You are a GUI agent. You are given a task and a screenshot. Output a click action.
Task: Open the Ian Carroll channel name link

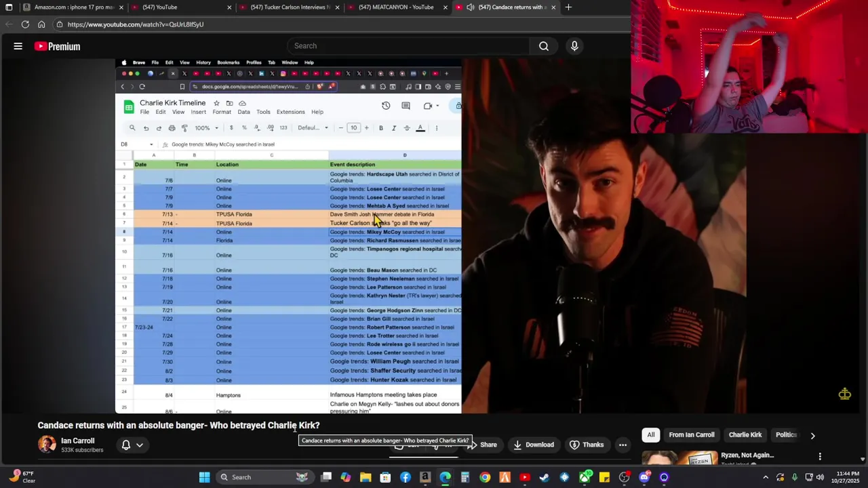[77, 441]
